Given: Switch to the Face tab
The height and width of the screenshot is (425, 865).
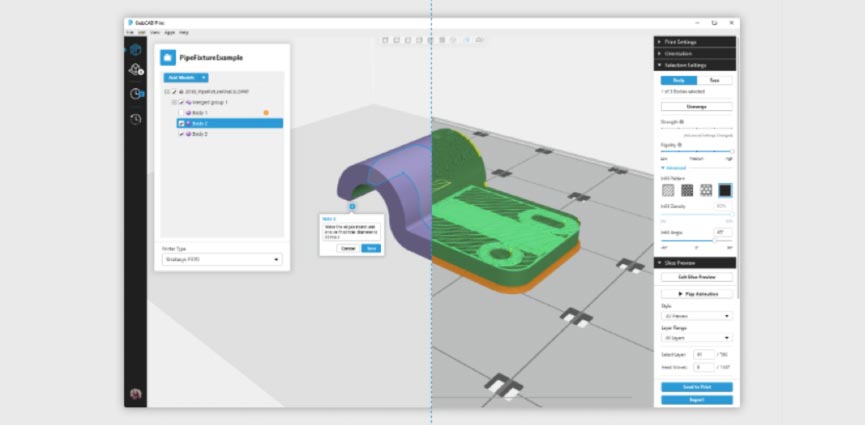Looking at the screenshot, I should 714,80.
